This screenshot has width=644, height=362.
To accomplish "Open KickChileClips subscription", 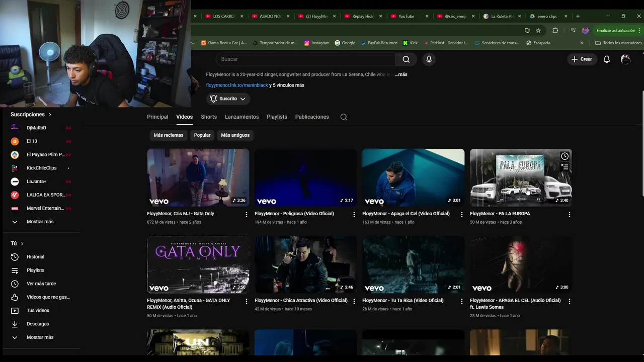I will (41, 168).
